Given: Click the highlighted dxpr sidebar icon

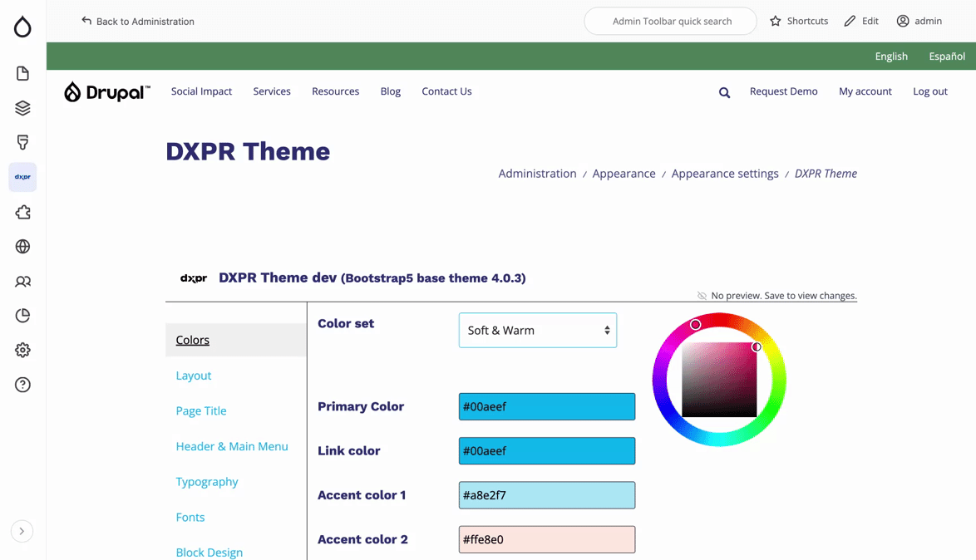Looking at the screenshot, I should [x=22, y=177].
